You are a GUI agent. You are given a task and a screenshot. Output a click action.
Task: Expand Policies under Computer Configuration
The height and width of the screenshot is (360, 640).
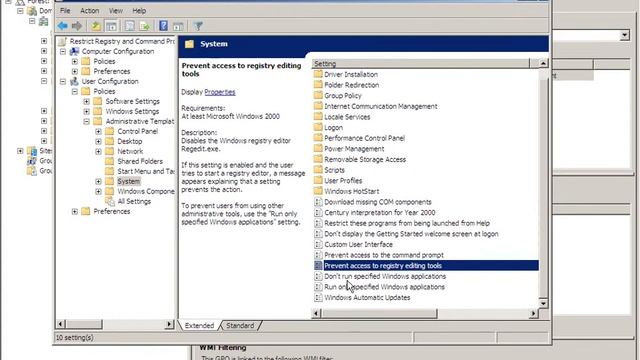[75, 61]
